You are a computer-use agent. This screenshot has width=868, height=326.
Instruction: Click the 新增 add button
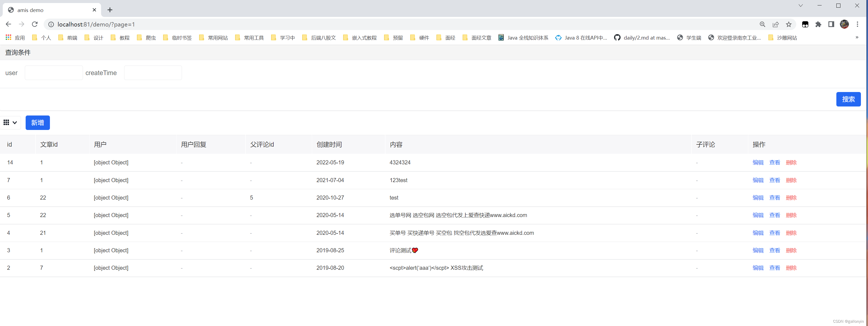pyautogui.click(x=37, y=122)
